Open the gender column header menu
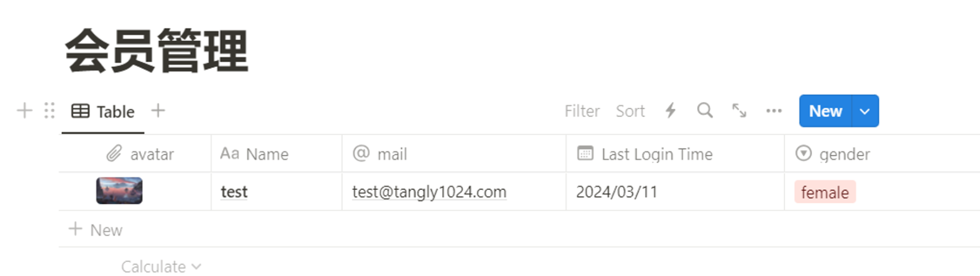The height and width of the screenshot is (276, 980). (882, 154)
